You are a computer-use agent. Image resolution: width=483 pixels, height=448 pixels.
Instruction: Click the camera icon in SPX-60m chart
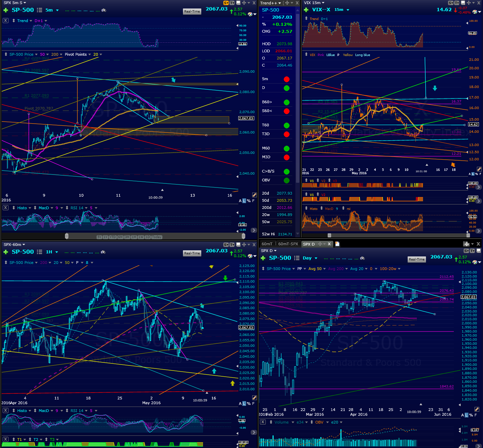103,252
